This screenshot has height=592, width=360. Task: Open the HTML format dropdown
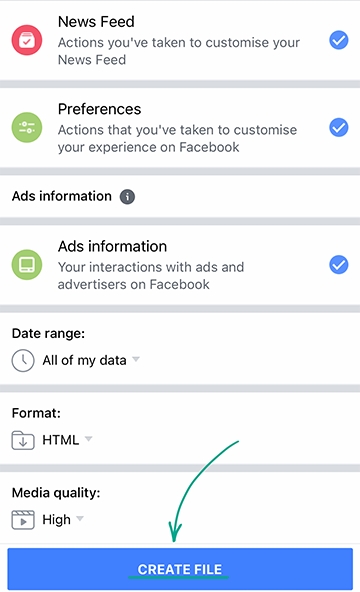[x=67, y=440]
